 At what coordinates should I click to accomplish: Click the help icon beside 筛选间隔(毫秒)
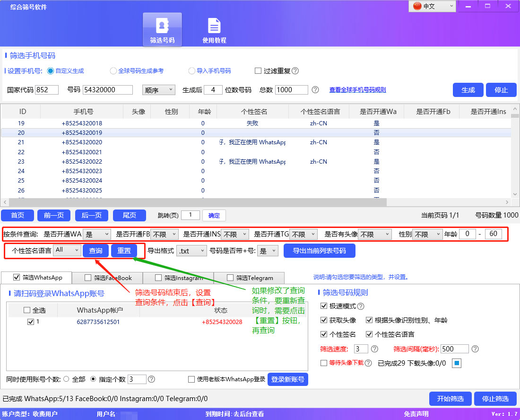pyautogui.click(x=476, y=348)
